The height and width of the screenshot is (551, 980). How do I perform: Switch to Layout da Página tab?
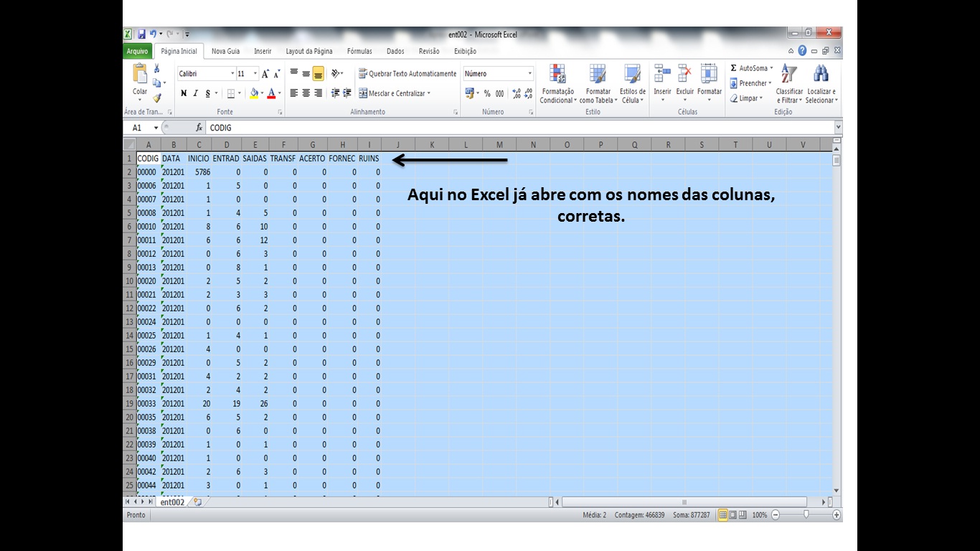pyautogui.click(x=309, y=52)
